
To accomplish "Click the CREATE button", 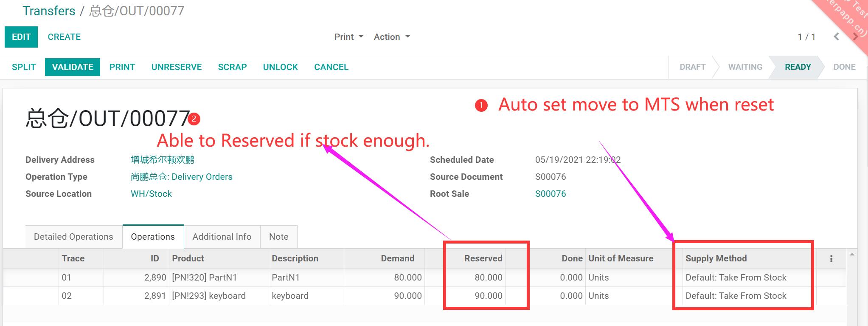I will 64,37.
